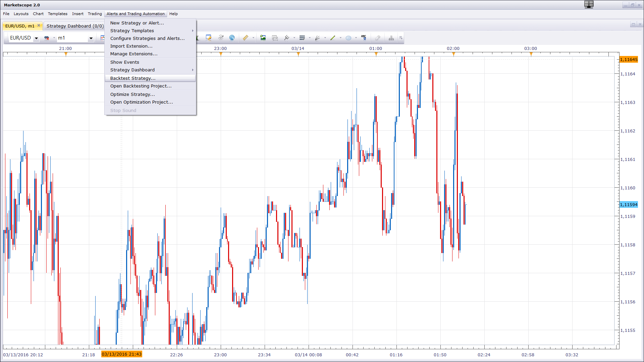Open the ruler measurement tool

click(246, 38)
